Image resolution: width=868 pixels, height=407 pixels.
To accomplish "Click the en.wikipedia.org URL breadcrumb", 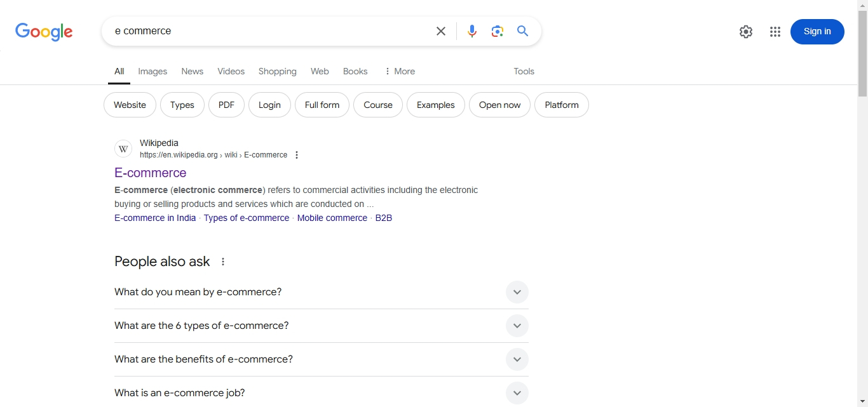I will pos(214,155).
